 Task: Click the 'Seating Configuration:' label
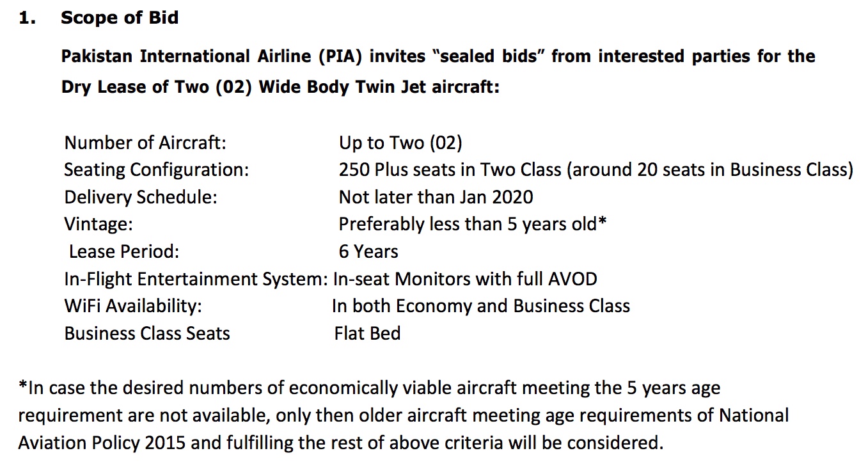pyautogui.click(x=156, y=170)
